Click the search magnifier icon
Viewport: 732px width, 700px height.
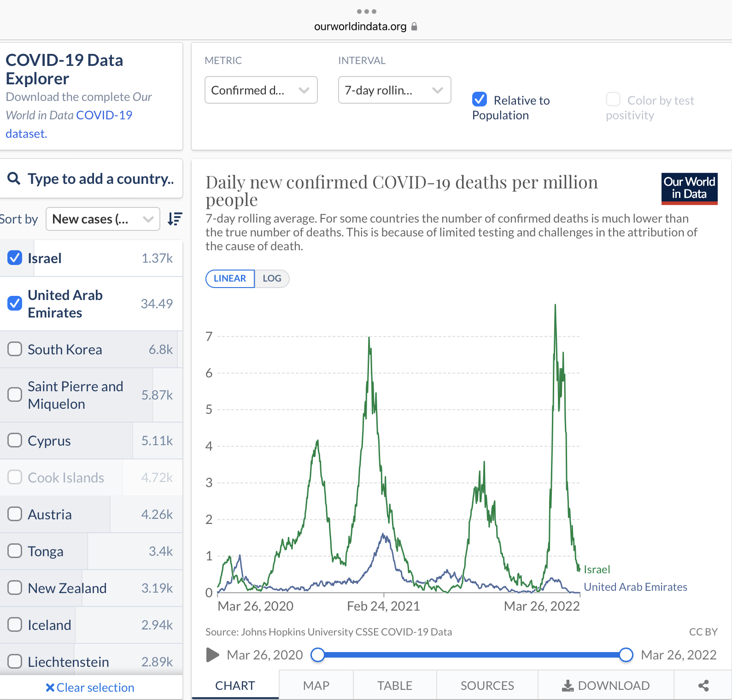pos(14,179)
